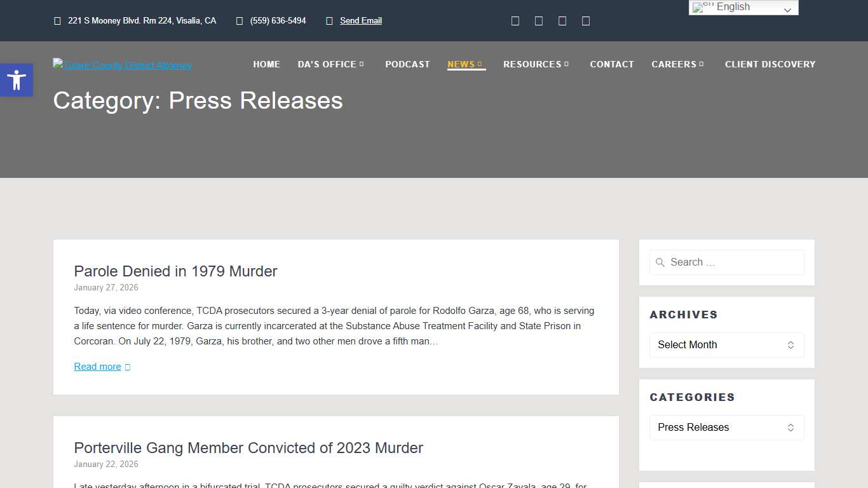Click the phone icon next to the number
The height and width of the screenshot is (488, 868).
(239, 20)
